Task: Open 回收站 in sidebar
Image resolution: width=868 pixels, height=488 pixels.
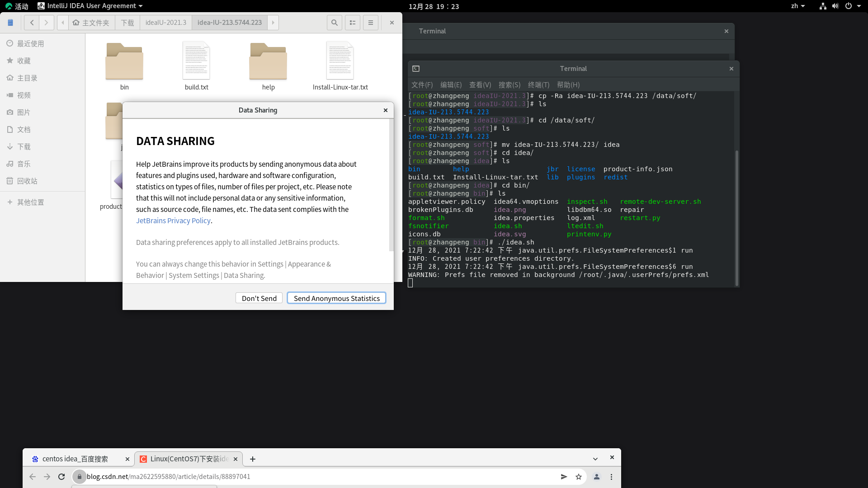Action: tap(42, 181)
